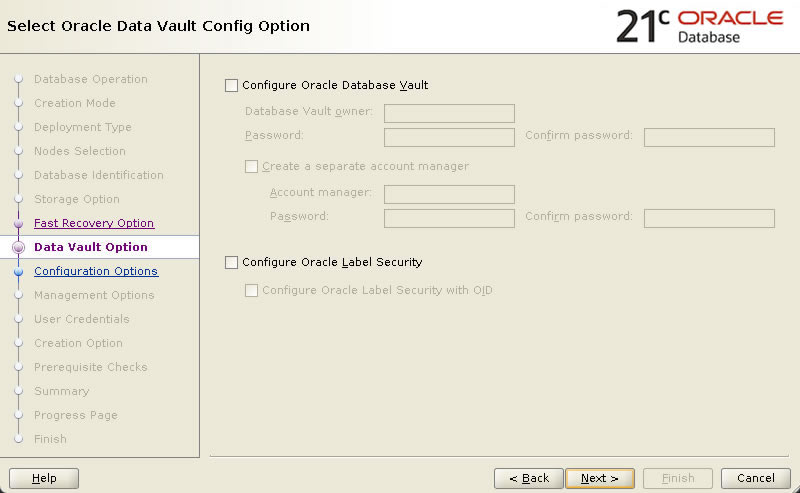800x493 pixels.
Task: Click the Configuration Options step bullet
Action: point(19,272)
